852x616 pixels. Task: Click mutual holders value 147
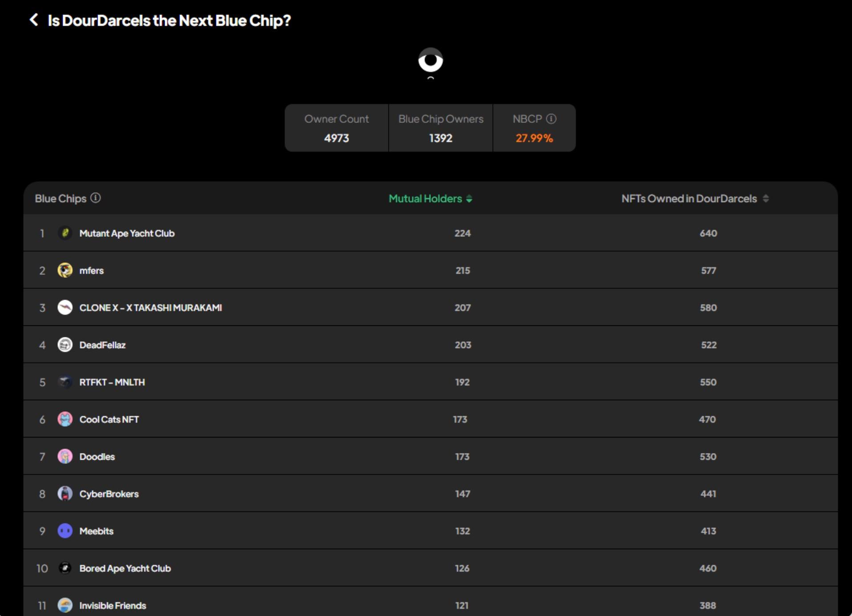pos(463,494)
